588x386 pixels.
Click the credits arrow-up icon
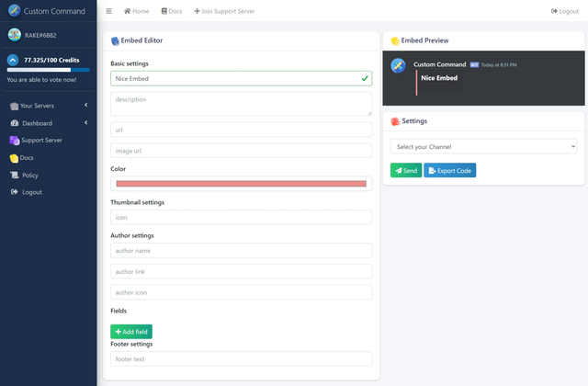click(13, 60)
